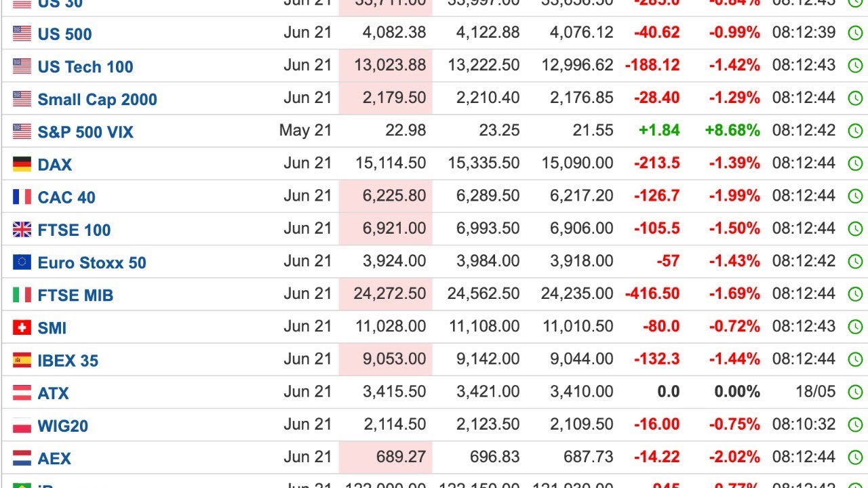Click the clock icon in DAX row

[x=855, y=163]
